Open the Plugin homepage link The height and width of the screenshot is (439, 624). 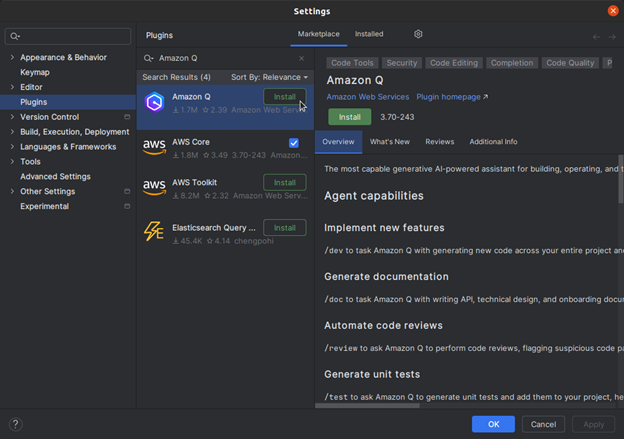[452, 97]
